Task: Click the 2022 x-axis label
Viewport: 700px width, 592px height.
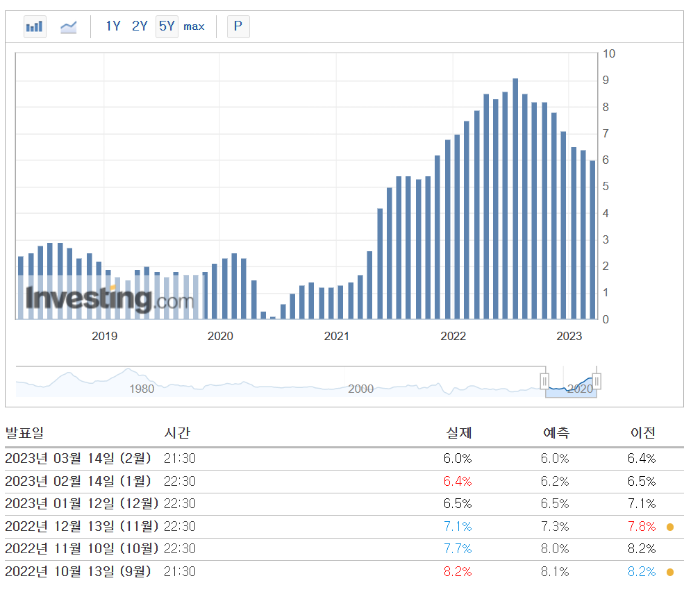Action: tap(453, 337)
